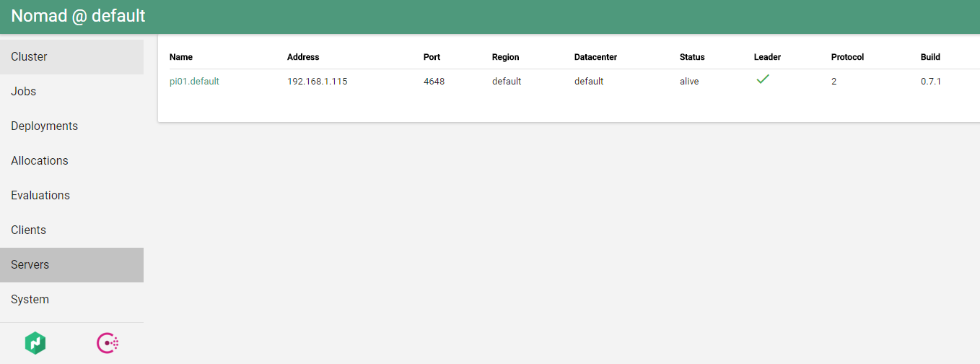
Task: Click the alive status value
Action: [689, 82]
